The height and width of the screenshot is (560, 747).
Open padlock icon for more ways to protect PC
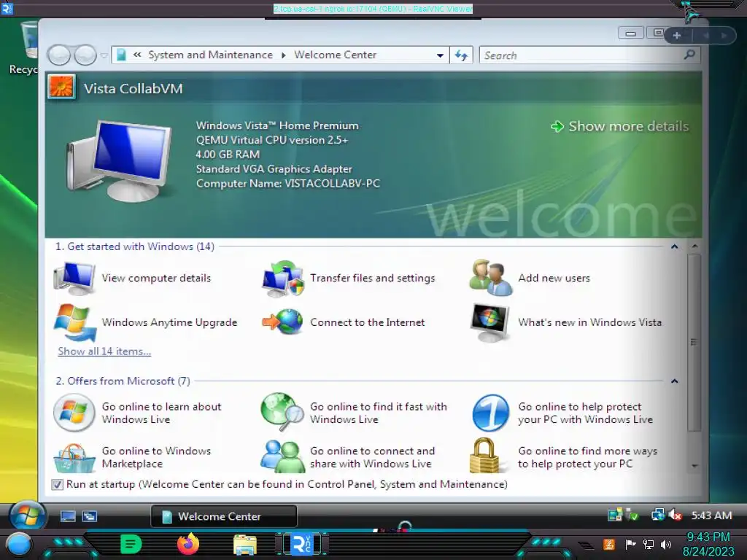pyautogui.click(x=484, y=456)
